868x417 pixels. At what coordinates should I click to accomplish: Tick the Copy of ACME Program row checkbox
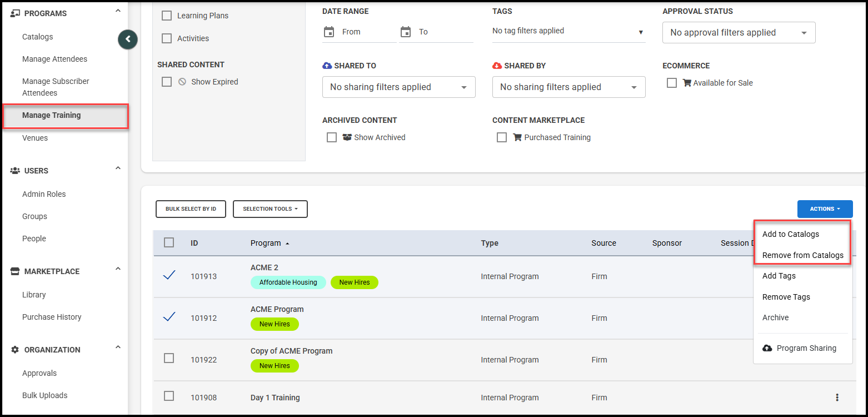click(x=169, y=359)
